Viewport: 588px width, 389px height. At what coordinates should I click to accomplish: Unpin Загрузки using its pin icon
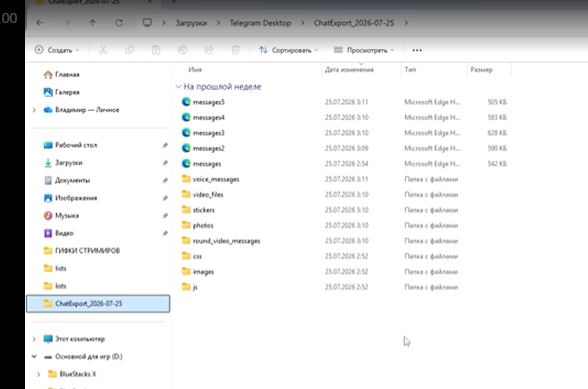(x=165, y=163)
